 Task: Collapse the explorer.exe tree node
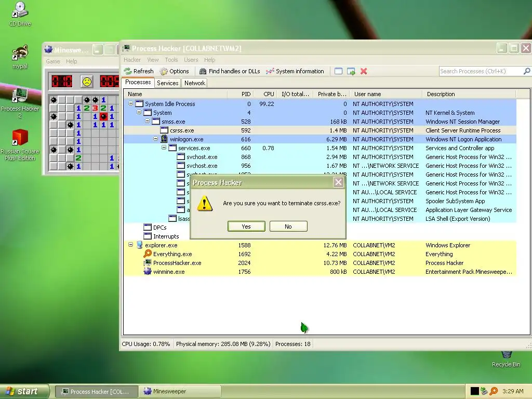point(130,245)
